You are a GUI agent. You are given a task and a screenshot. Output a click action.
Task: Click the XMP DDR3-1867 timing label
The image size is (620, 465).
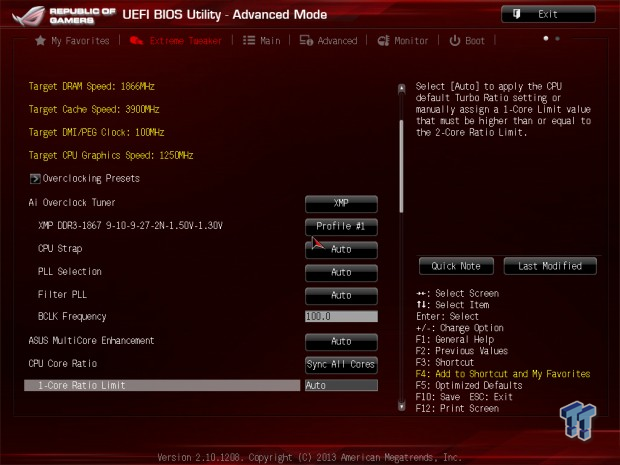[130, 225]
